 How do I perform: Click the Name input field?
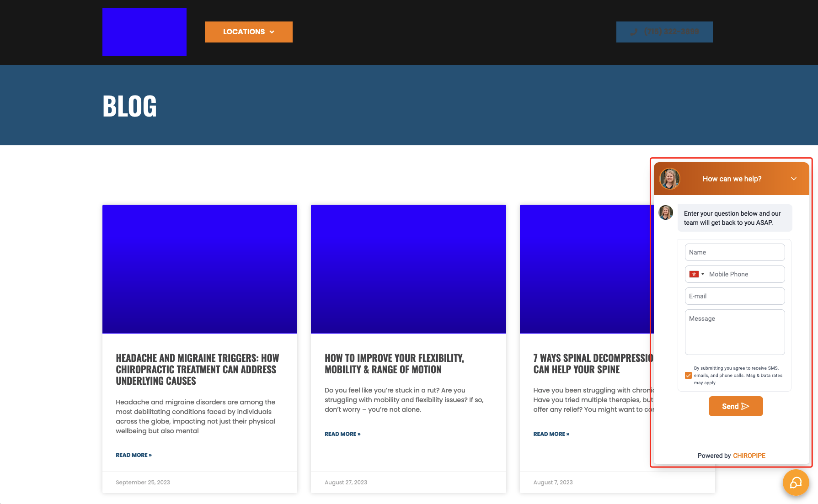(734, 252)
